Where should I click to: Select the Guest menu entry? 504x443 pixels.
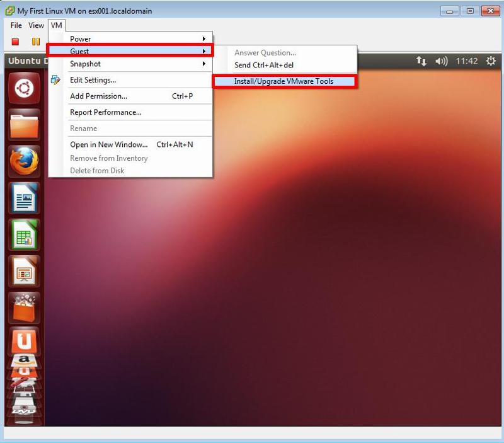tap(130, 51)
